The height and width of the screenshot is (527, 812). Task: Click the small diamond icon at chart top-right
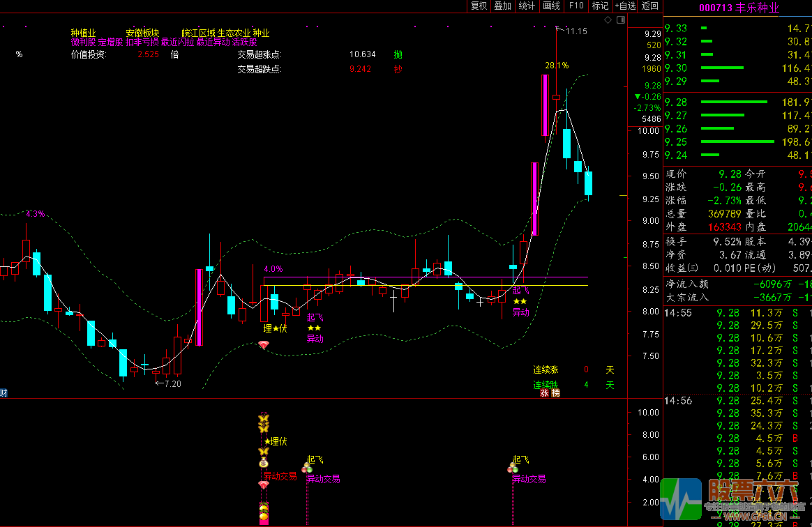click(x=608, y=21)
